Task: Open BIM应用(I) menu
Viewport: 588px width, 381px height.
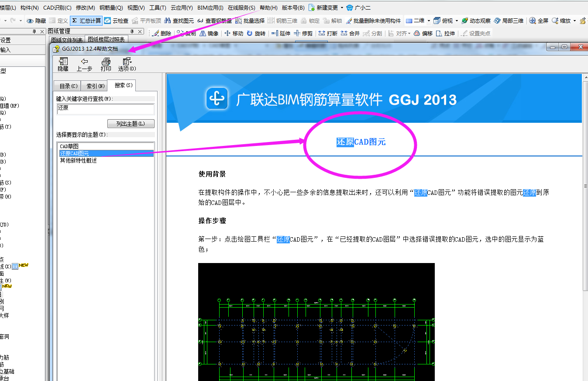Action: tap(210, 8)
